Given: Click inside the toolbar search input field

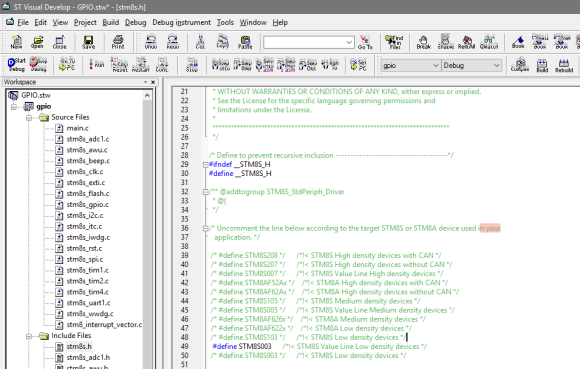Looking at the screenshot, I should 304,42.
